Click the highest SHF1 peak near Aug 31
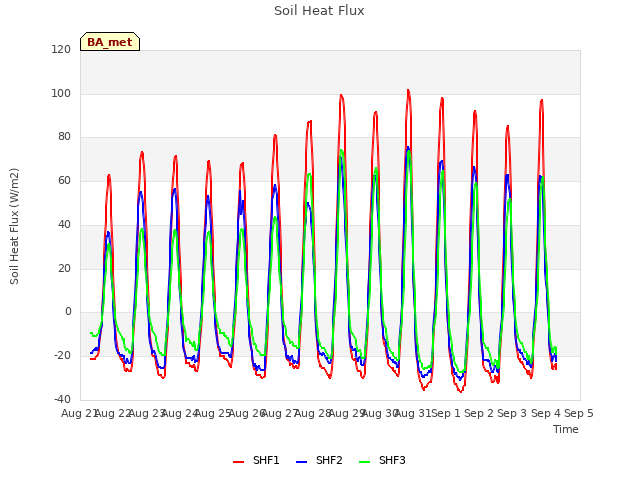640x480 pixels. click(408, 90)
